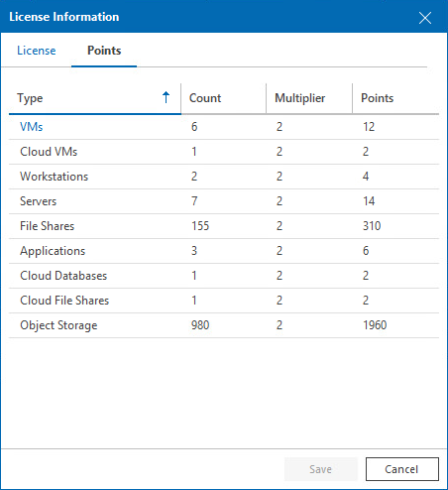This screenshot has height=490, width=448.
Task: Sort by the Multiplier column header
Action: coord(309,98)
